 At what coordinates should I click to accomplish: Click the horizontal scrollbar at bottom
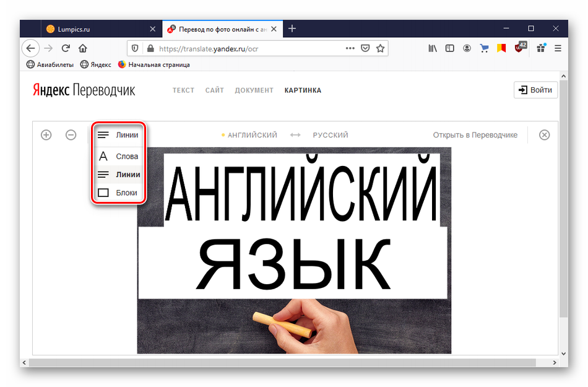[291, 362]
